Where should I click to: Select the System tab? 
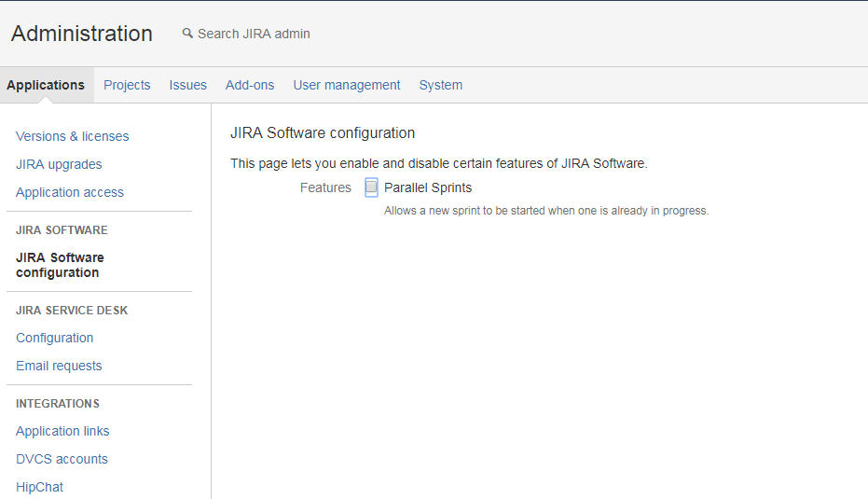441,85
